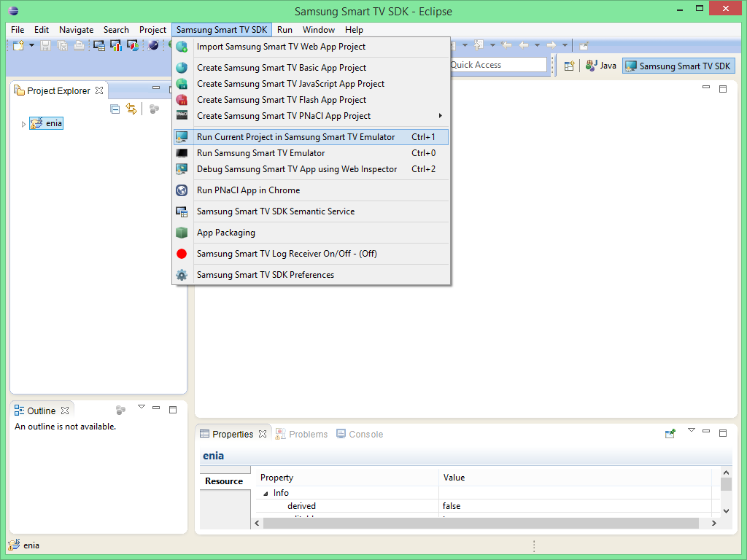Open the Edit menu
The height and width of the screenshot is (560, 747).
pos(42,29)
